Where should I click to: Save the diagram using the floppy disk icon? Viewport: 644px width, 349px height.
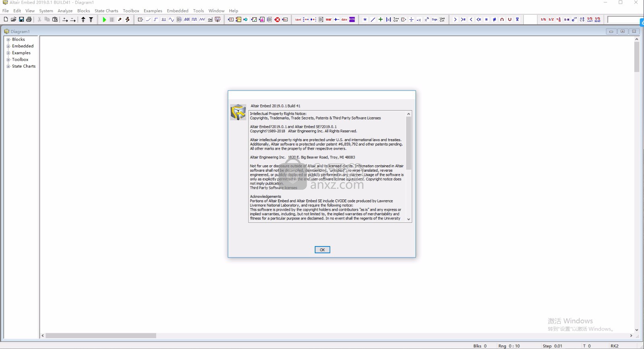tap(21, 19)
